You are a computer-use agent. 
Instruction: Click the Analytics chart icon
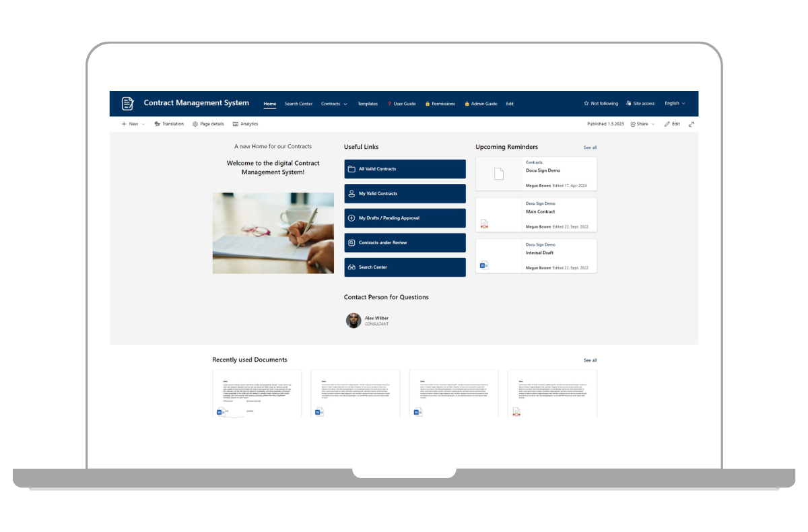236,124
